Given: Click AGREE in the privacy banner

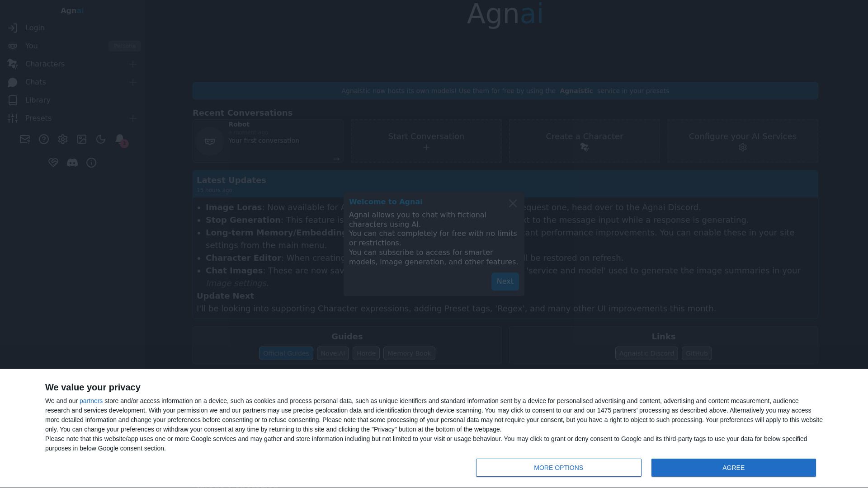Looking at the screenshot, I should (x=733, y=468).
